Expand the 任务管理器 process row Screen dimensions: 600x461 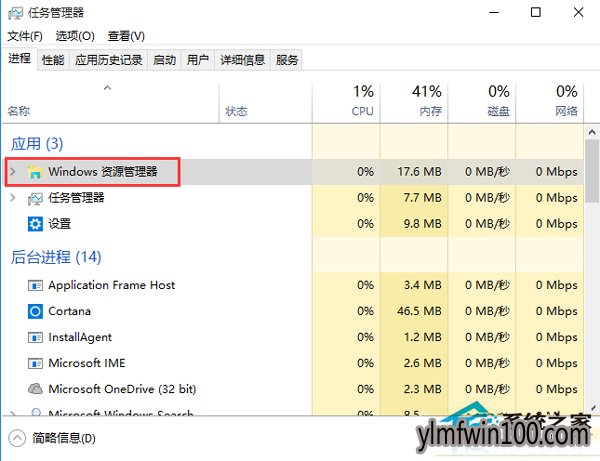(13, 197)
